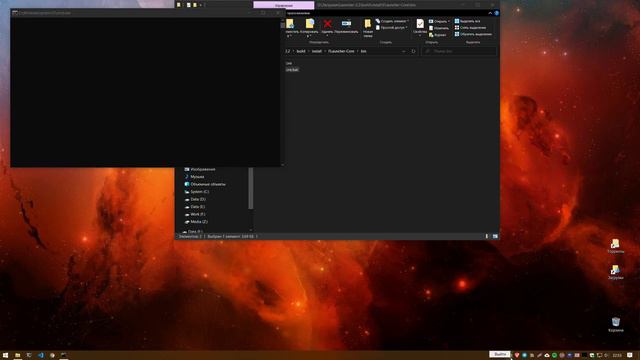Open the Recycle Bin desktop icon
The image size is (640, 360).
[616, 322]
